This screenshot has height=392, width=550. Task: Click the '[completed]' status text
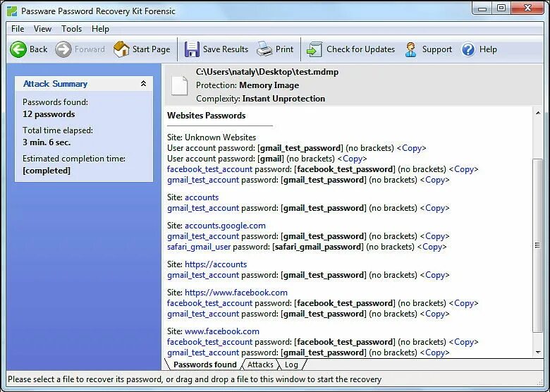point(47,171)
